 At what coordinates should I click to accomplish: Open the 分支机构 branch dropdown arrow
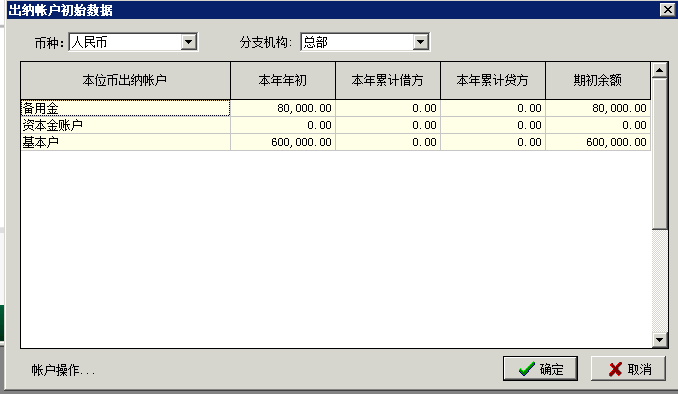click(420, 42)
